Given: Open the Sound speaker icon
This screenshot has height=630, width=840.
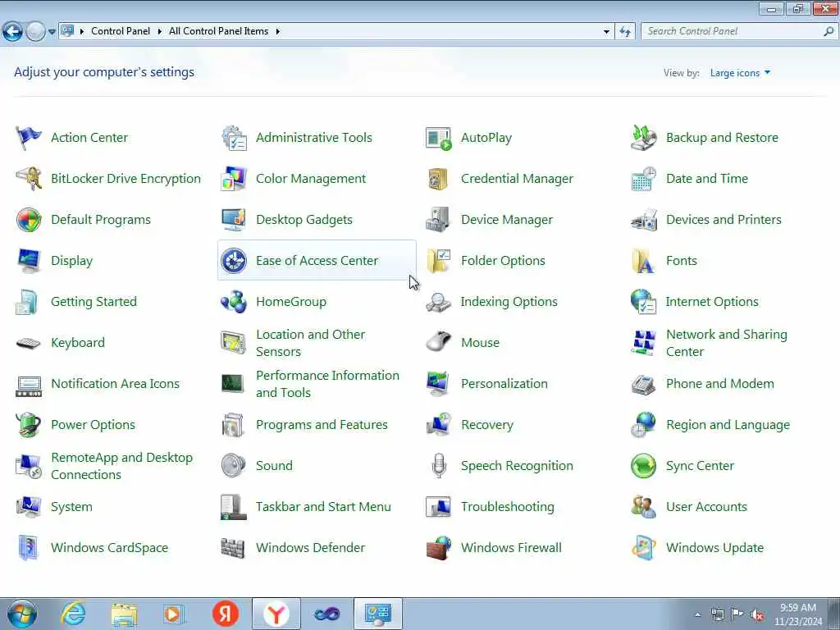Looking at the screenshot, I should coord(234,466).
